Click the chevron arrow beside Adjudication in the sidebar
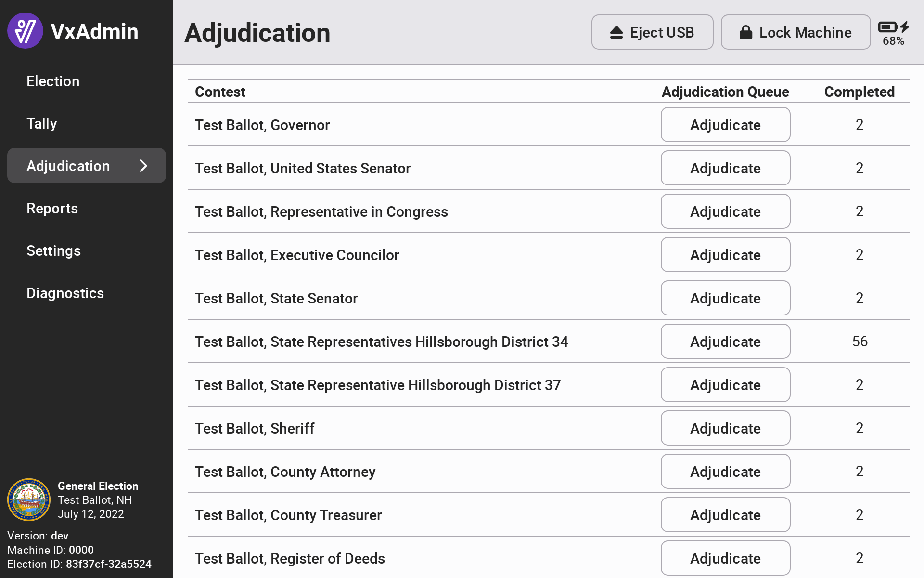 (x=143, y=166)
